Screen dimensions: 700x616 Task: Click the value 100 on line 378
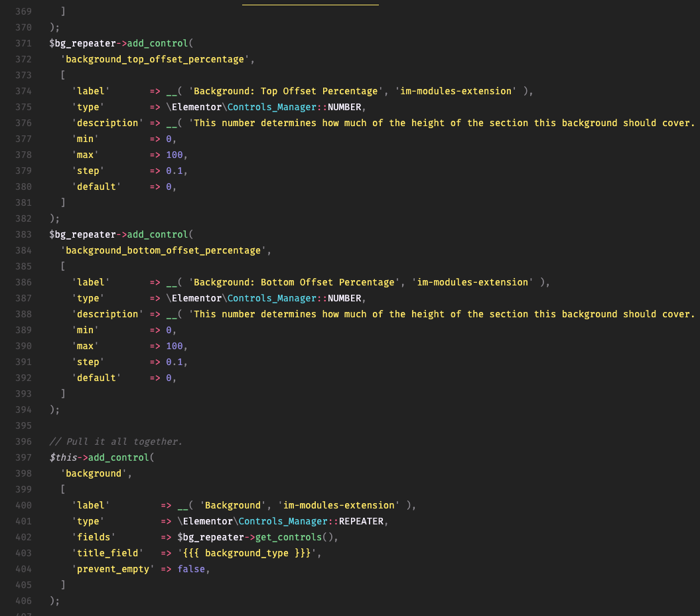175,155
